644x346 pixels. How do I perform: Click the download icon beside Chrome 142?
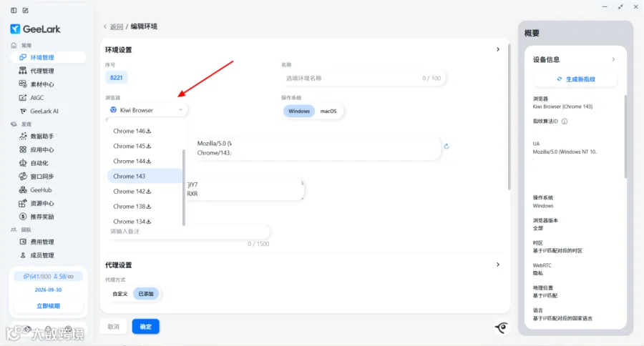149,192
